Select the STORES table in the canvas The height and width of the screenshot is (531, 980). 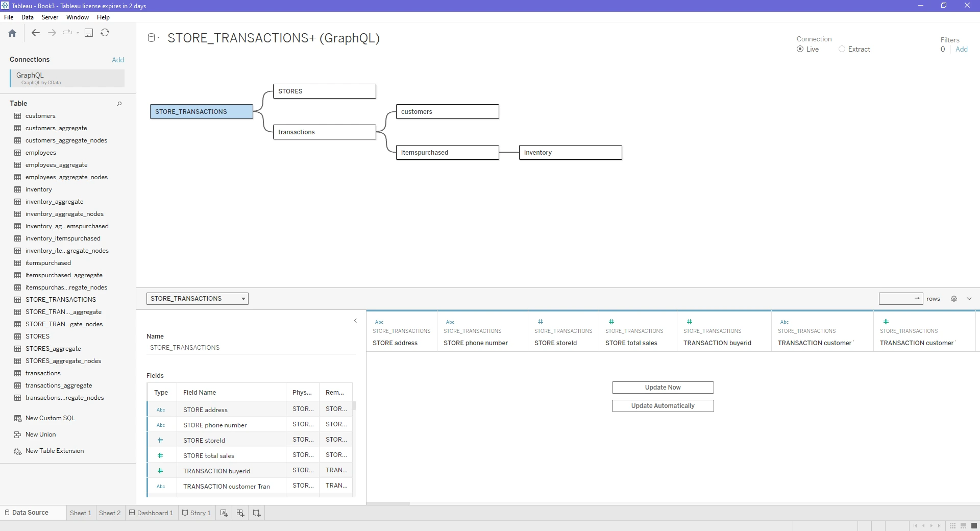(x=325, y=91)
